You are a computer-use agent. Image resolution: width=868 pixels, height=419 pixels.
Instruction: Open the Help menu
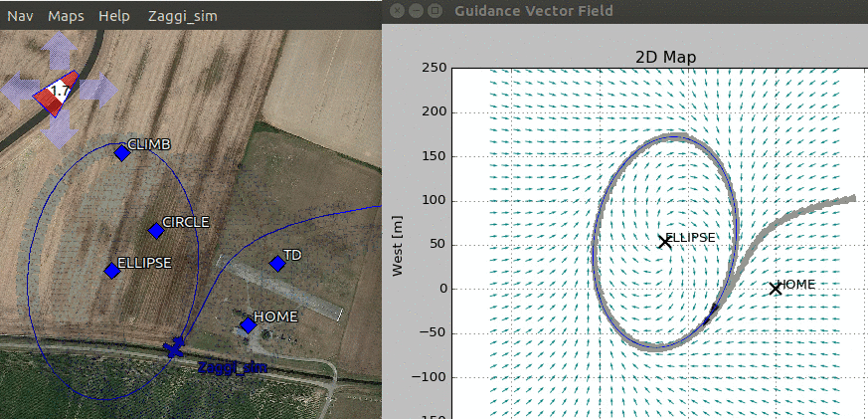(x=114, y=16)
